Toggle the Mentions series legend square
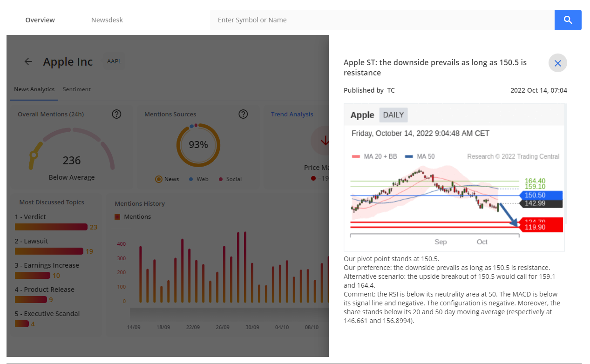 (118, 216)
